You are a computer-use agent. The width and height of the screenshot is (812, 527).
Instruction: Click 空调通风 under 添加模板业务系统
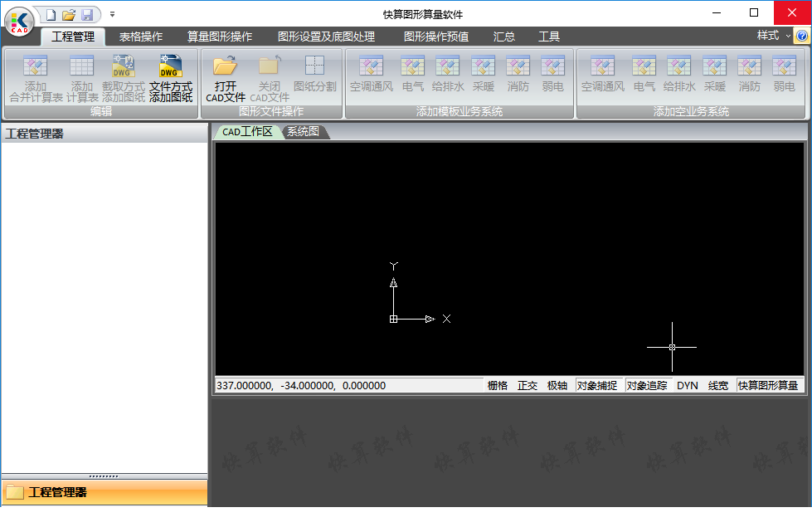[x=371, y=66]
